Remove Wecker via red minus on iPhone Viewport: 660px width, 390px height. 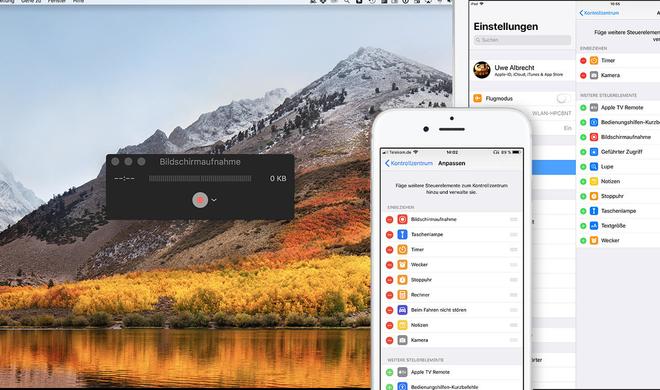click(x=389, y=265)
